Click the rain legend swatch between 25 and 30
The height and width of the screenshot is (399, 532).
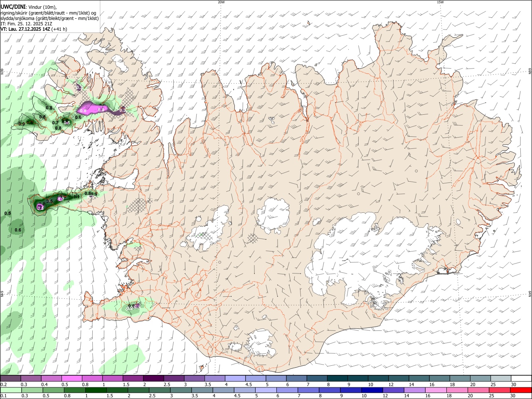click(x=500, y=390)
